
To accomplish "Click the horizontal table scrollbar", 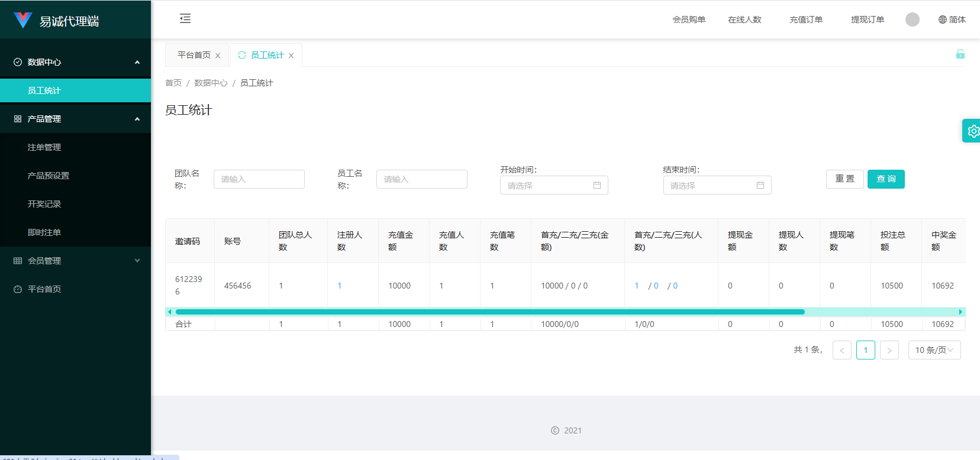I will (490, 312).
